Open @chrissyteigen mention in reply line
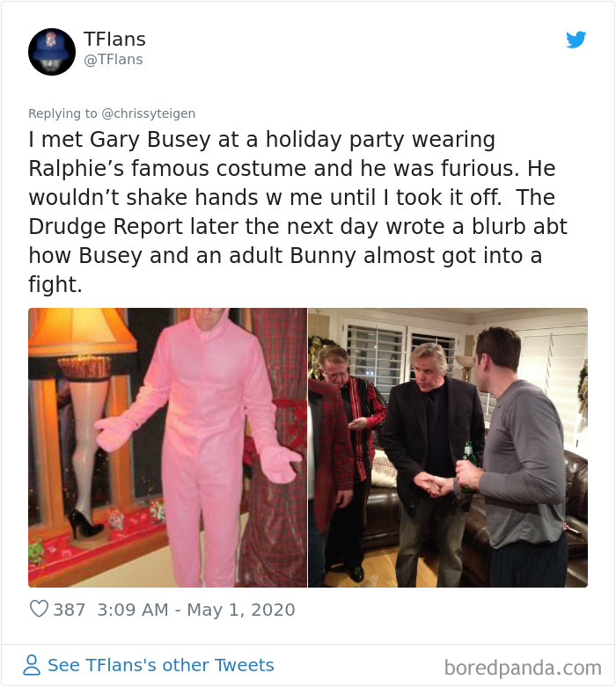Screen dimensions: 616x687 [148, 113]
